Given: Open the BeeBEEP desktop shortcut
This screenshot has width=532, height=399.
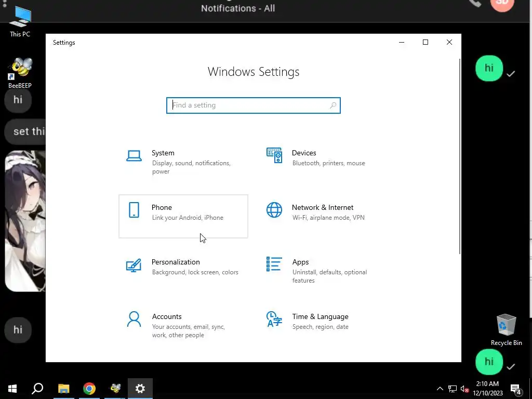Looking at the screenshot, I should coord(20,73).
